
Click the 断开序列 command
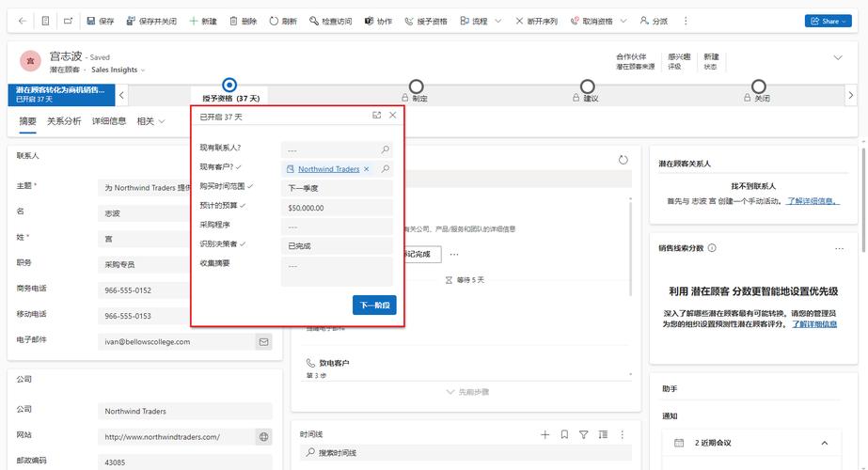pos(536,21)
